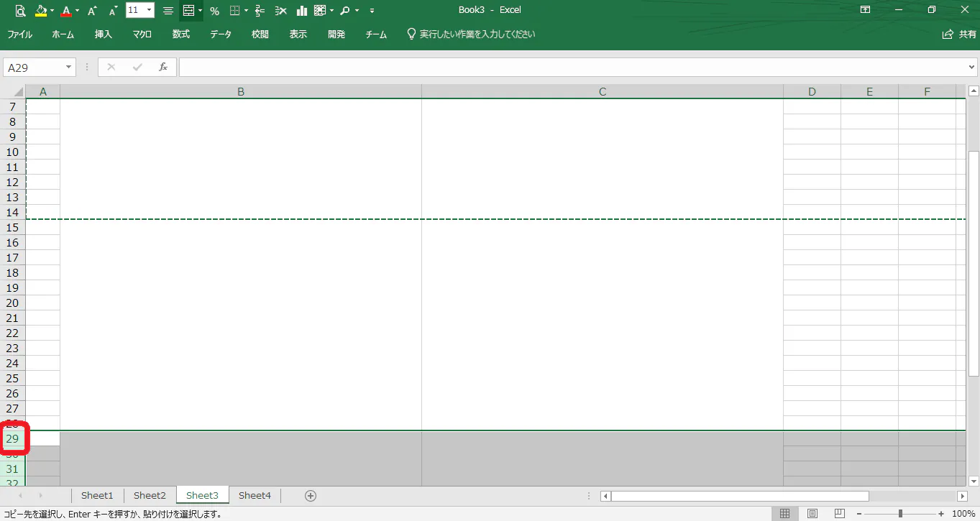The height and width of the screenshot is (521, 980).
Task: Click the group rows icon in toolbar
Action: 260,11
